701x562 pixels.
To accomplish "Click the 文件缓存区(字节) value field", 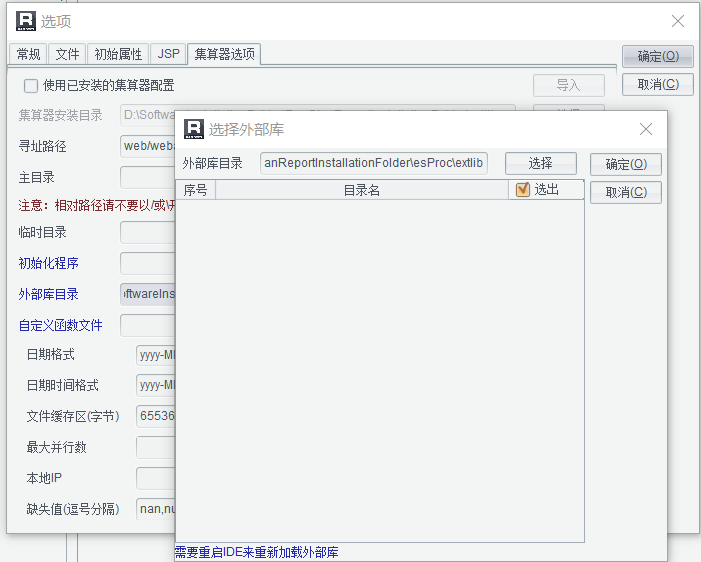I will coord(156,416).
